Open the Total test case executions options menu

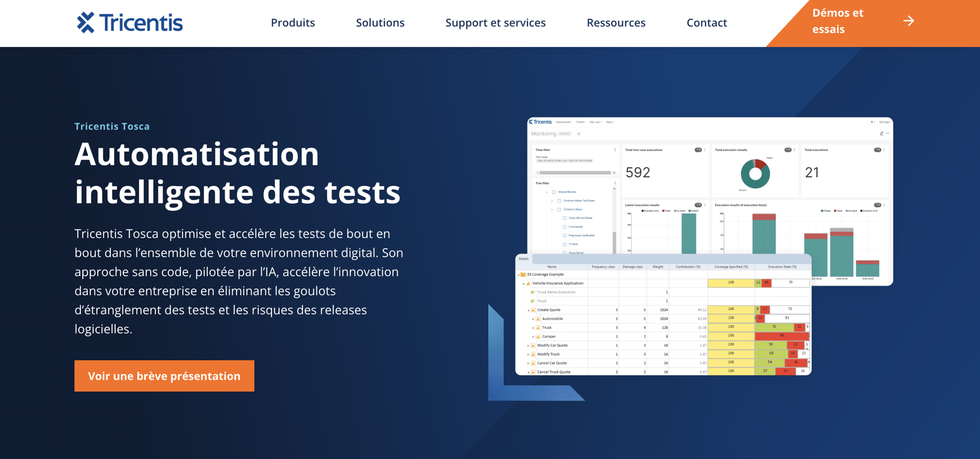(705, 150)
